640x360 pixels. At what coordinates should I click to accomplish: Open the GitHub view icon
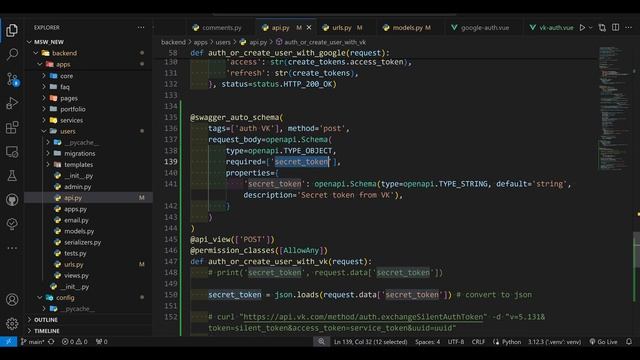point(12,200)
